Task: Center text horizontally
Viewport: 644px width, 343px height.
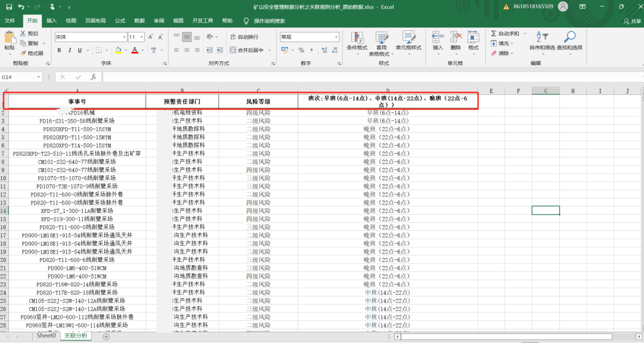Action: coord(187,50)
